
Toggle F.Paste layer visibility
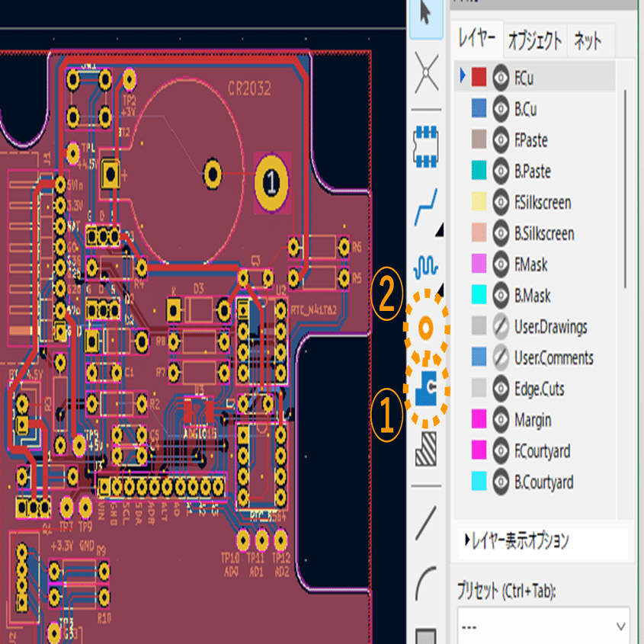click(x=501, y=140)
